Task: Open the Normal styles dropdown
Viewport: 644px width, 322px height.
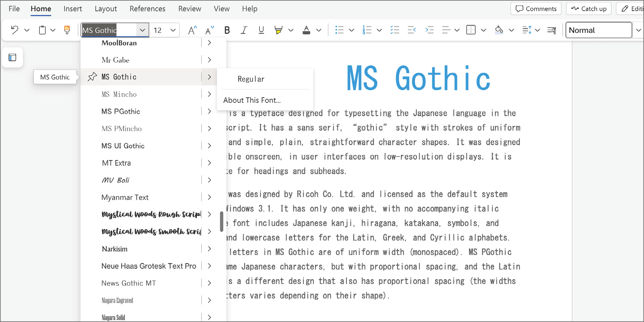Action: 639,30
